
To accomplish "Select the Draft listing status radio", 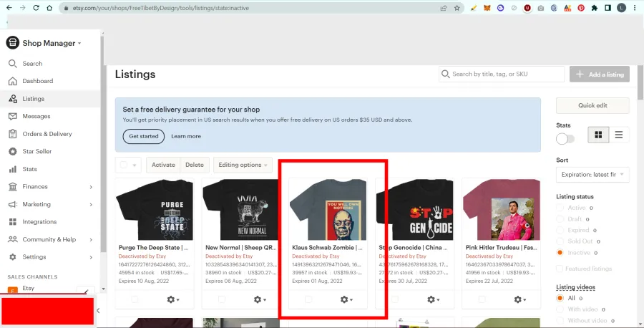I will [x=560, y=219].
